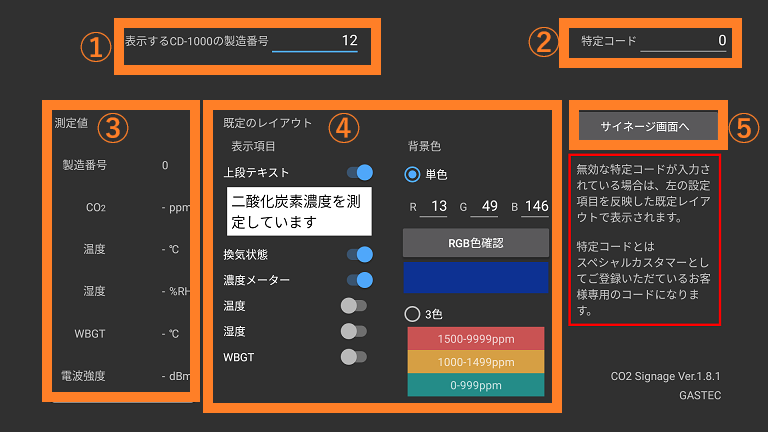Viewport: 768px width, 432px height.
Task: Click the upper text box 二酸化炭素濃度を測定しています
Action: click(299, 211)
